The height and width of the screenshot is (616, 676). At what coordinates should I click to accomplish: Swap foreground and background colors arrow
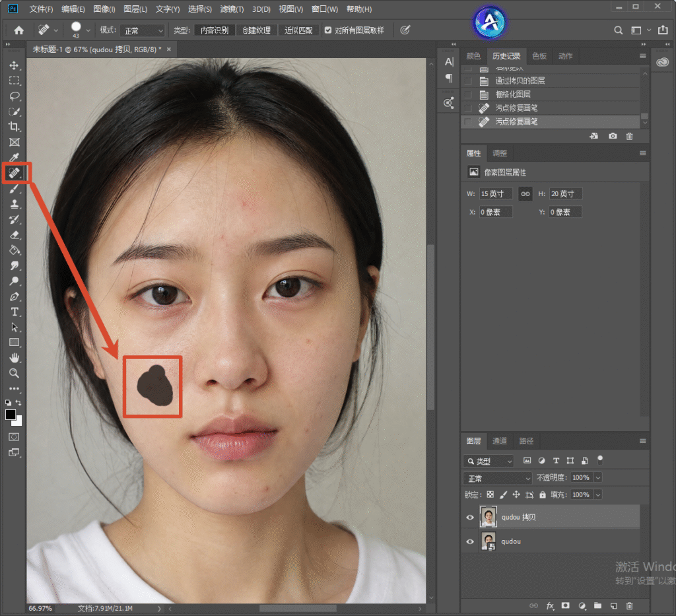click(18, 403)
